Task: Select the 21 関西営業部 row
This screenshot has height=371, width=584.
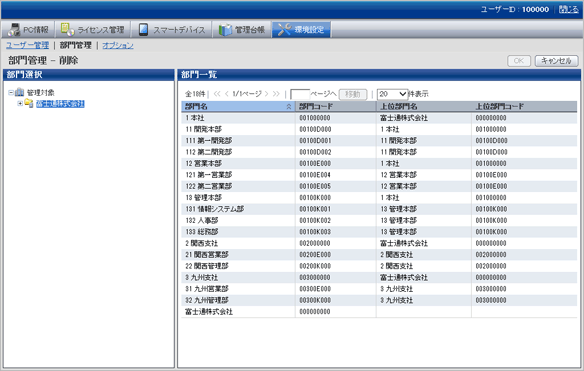Action: click(x=379, y=255)
